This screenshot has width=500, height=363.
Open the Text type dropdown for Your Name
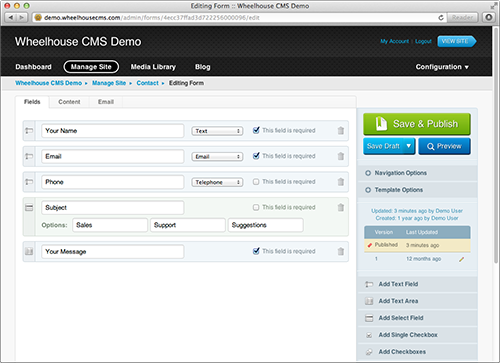click(x=217, y=131)
